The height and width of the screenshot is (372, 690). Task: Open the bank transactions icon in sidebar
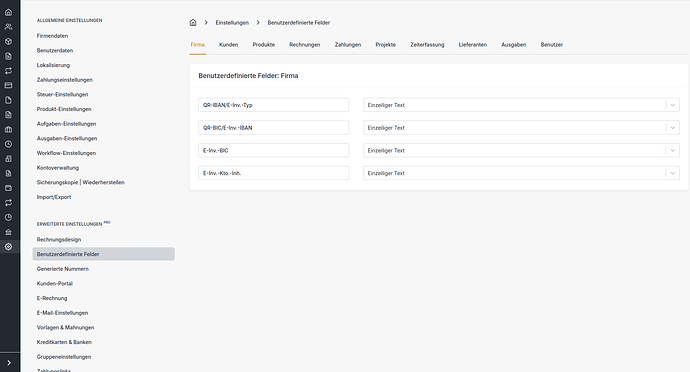coord(8,232)
